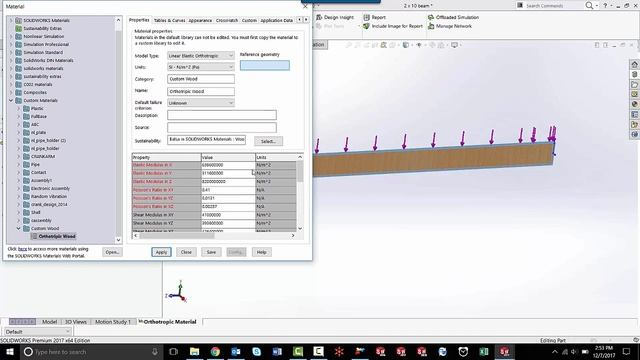Open the Custom Properties icon in task pane
Screen dimensions: 640x360
tap(634, 114)
